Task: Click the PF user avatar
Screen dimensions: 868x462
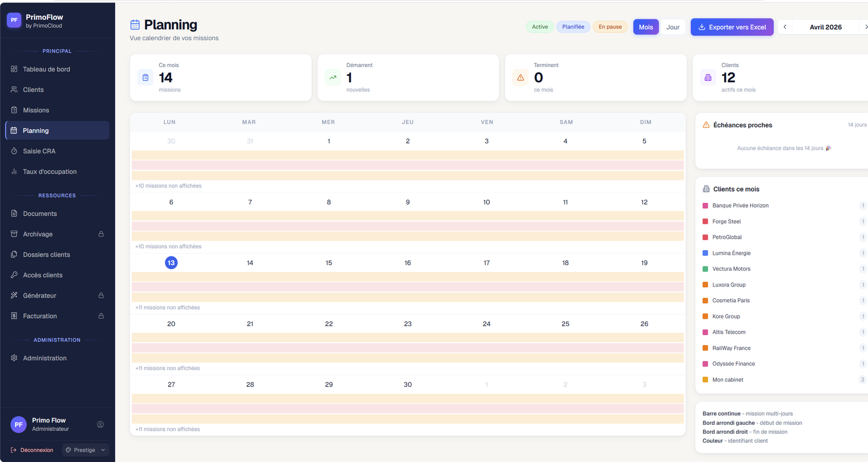Action: click(x=18, y=424)
